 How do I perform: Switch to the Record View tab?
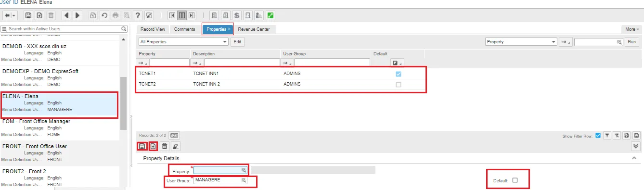(x=153, y=29)
